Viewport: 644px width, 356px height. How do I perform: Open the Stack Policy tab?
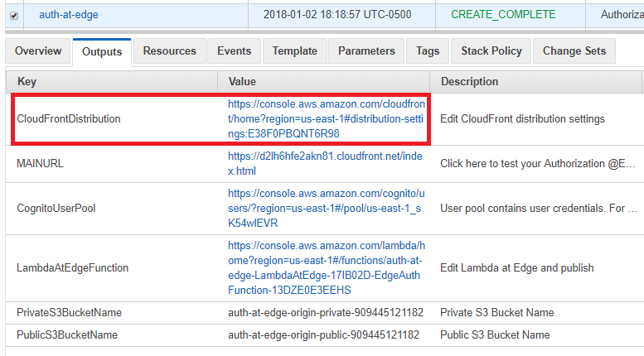491,51
